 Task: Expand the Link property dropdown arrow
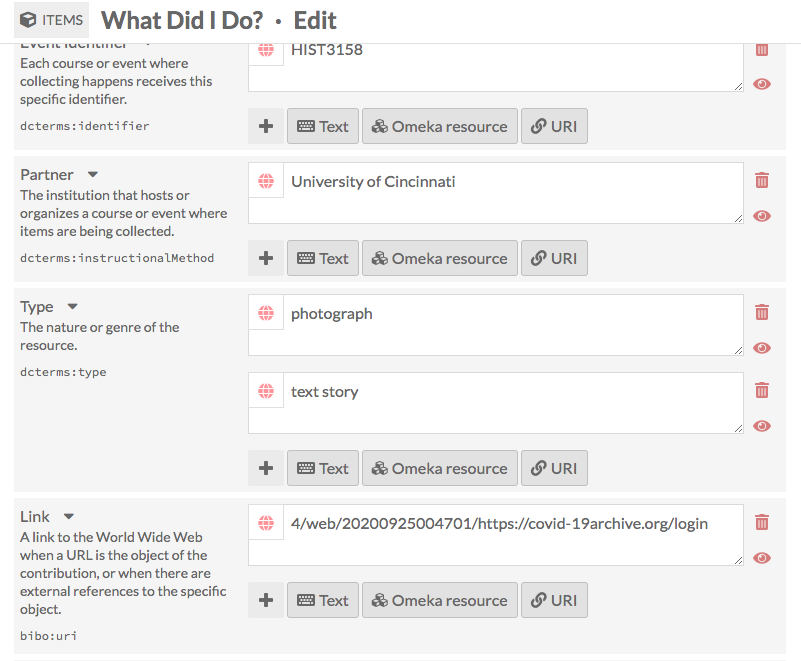tap(69, 517)
